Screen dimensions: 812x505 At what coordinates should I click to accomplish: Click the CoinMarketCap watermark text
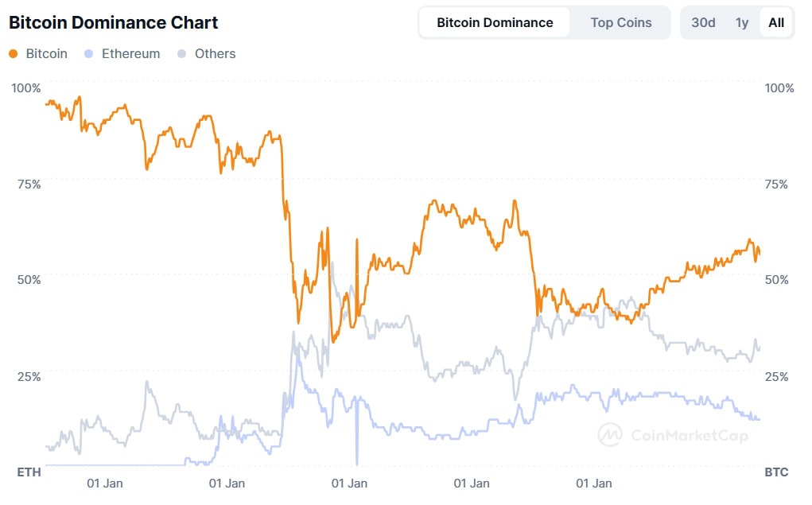tap(690, 435)
